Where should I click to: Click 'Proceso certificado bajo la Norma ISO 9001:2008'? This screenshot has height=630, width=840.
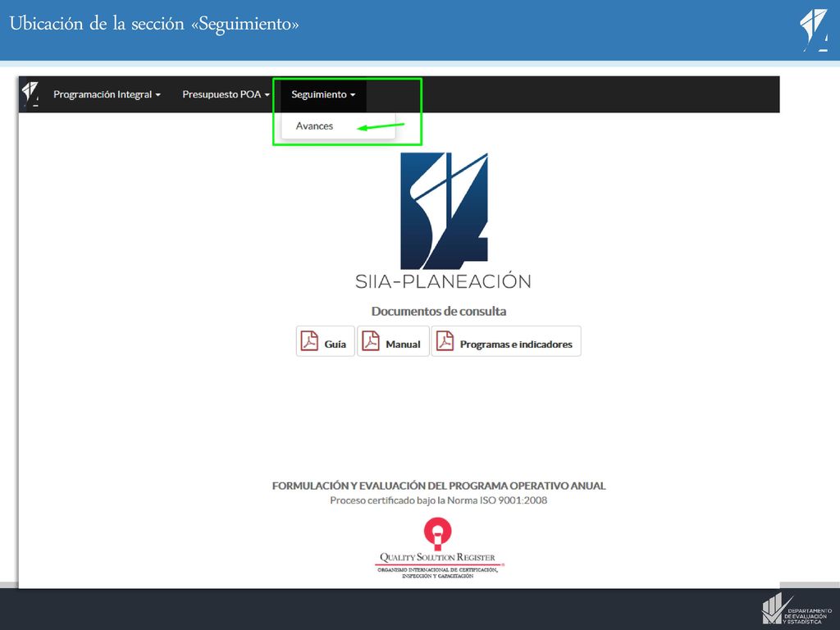(x=439, y=500)
